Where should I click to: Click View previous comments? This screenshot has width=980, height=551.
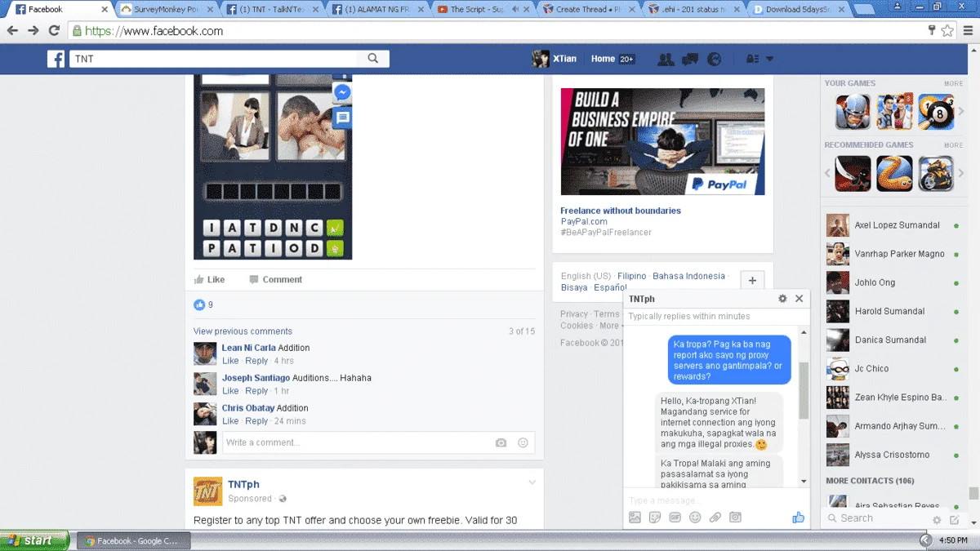pos(243,331)
